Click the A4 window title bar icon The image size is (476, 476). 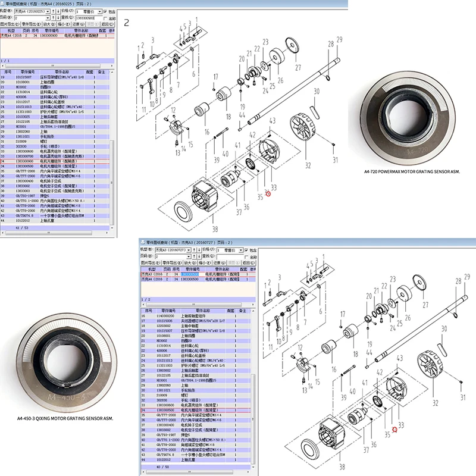point(2,4)
